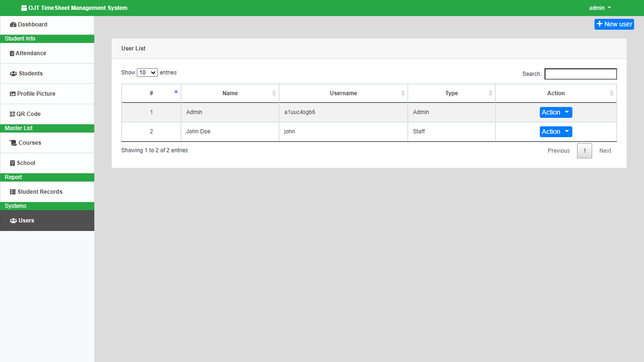The image size is (644, 362).
Task: Open the Student Records report
Action: pyautogui.click(x=47, y=192)
